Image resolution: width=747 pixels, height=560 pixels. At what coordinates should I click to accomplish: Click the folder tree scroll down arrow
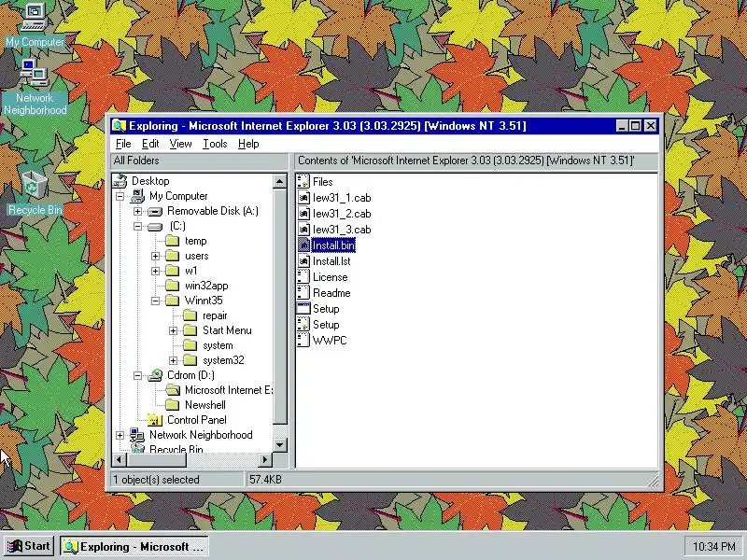(279, 445)
